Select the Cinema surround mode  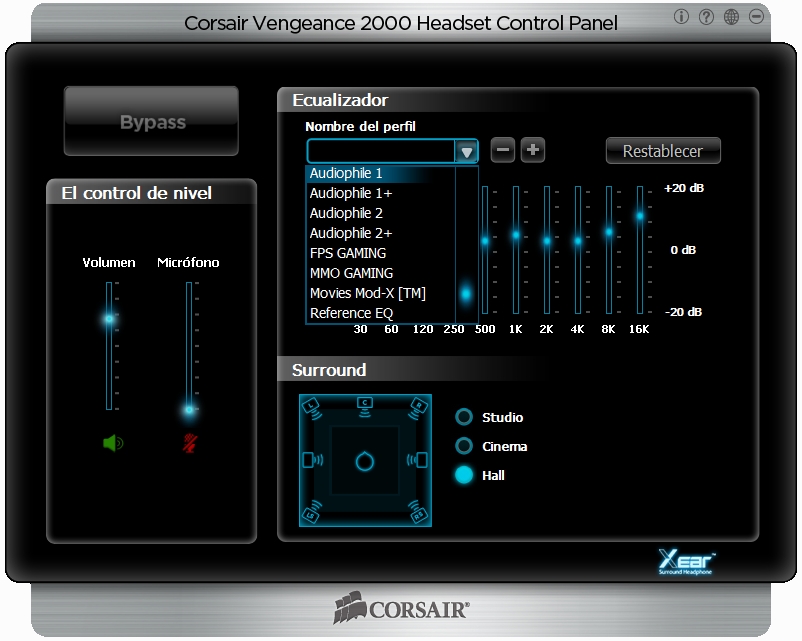464,446
